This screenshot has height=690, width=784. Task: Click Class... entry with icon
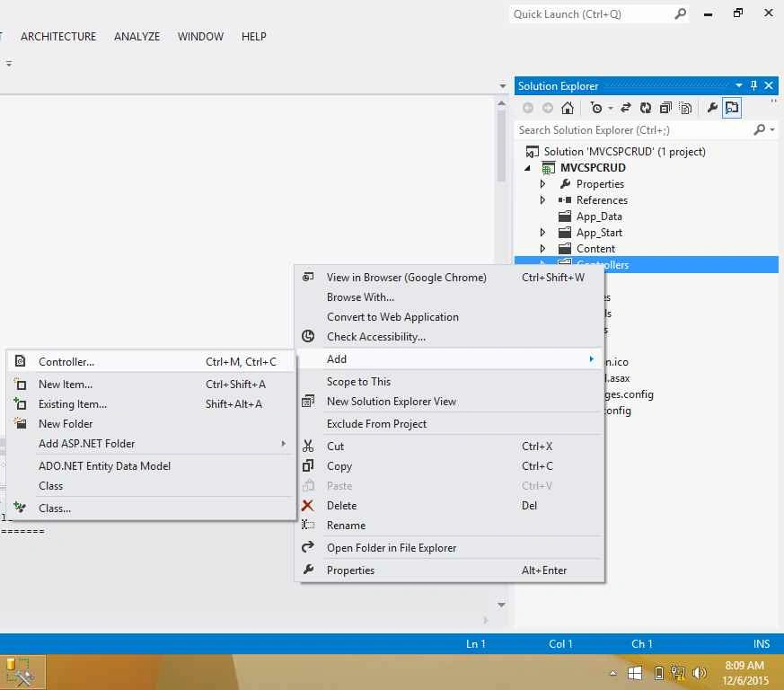coord(151,508)
